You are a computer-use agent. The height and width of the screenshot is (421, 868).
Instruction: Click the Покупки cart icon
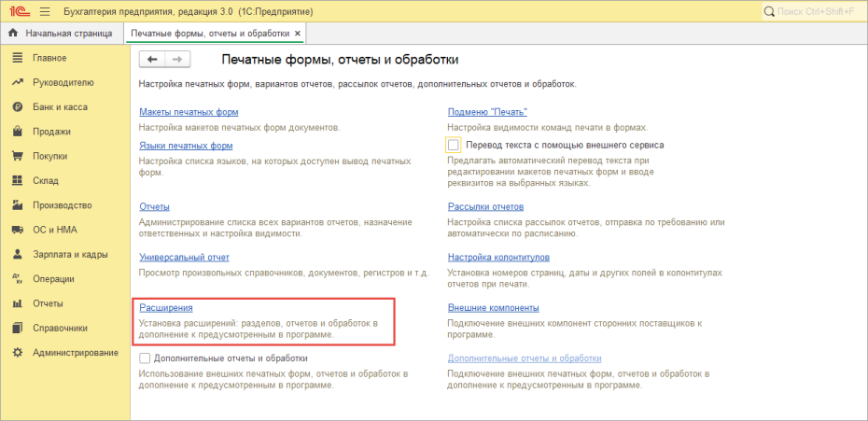pos(18,156)
